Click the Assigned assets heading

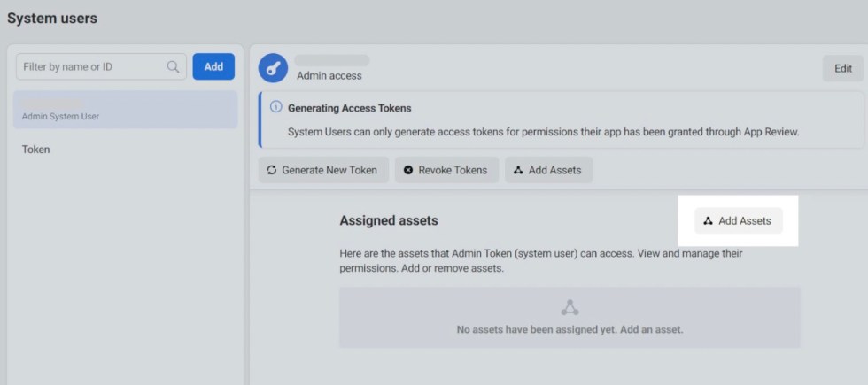click(389, 220)
